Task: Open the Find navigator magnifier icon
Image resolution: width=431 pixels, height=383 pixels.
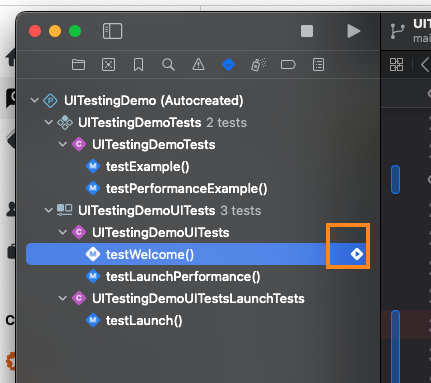Action: 168,65
